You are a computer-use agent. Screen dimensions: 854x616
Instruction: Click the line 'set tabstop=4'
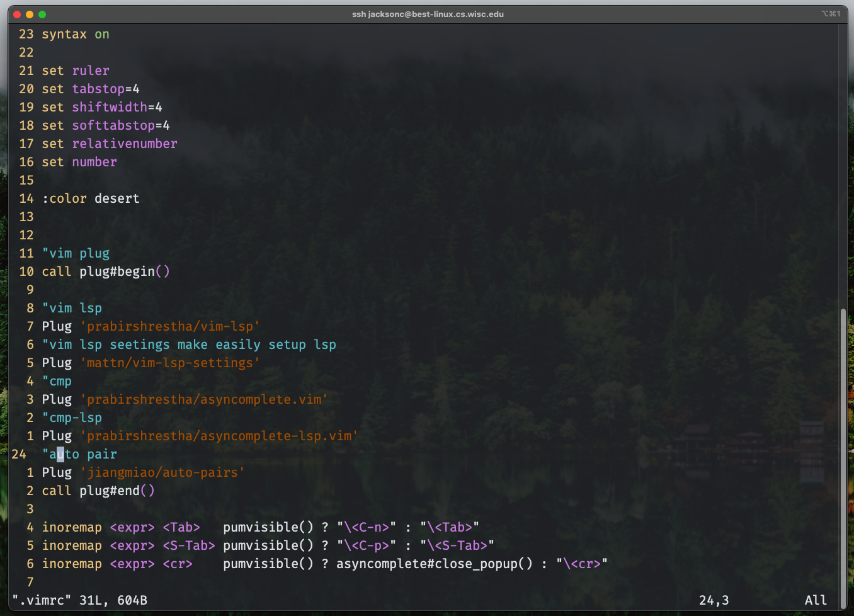point(91,89)
